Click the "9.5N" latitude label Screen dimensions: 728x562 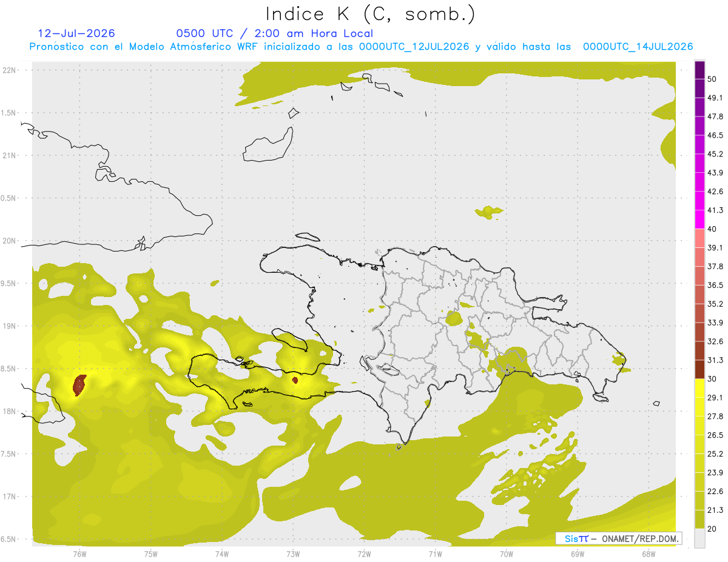[8, 284]
